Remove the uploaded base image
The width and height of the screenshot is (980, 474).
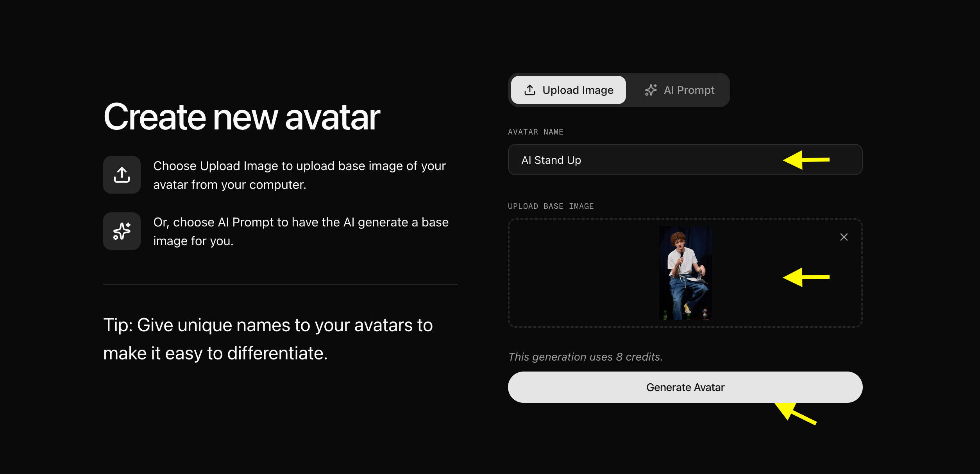coord(844,237)
